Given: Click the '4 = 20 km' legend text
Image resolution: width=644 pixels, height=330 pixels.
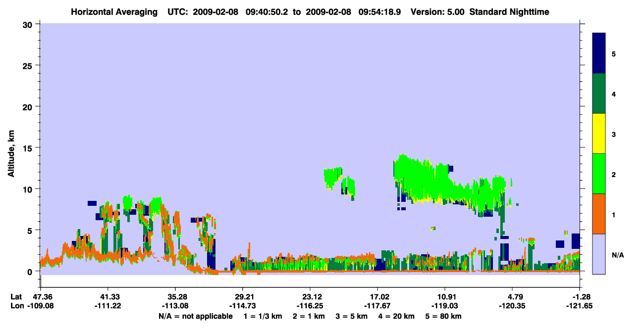Looking at the screenshot, I should [396, 316].
